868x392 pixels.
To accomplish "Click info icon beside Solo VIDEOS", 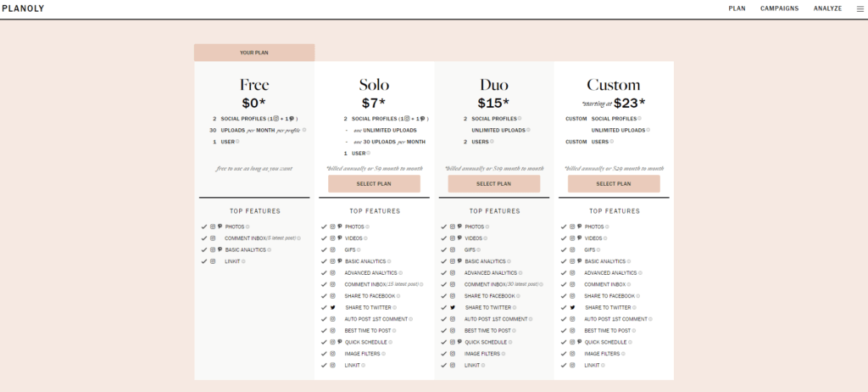I will [365, 238].
